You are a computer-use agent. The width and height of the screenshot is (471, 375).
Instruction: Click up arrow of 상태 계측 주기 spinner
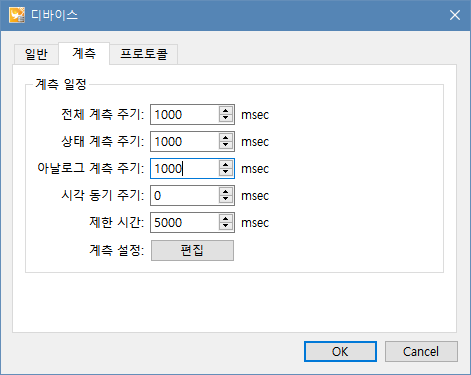(x=226, y=138)
